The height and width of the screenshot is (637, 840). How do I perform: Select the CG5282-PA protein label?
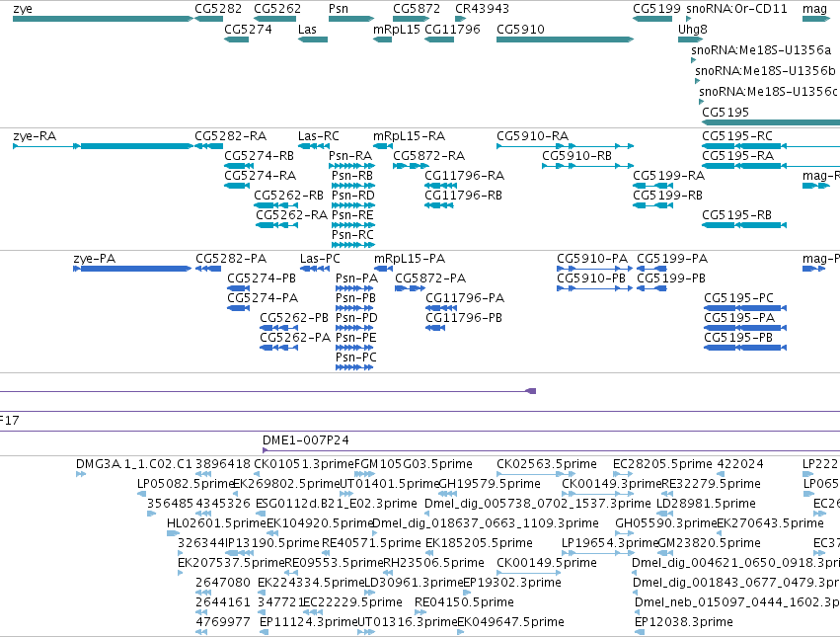[231, 259]
